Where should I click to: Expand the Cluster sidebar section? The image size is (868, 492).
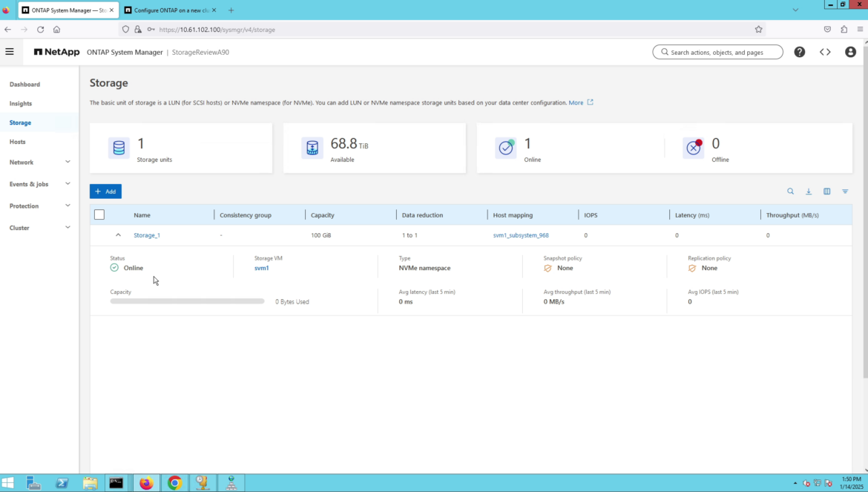pos(68,228)
